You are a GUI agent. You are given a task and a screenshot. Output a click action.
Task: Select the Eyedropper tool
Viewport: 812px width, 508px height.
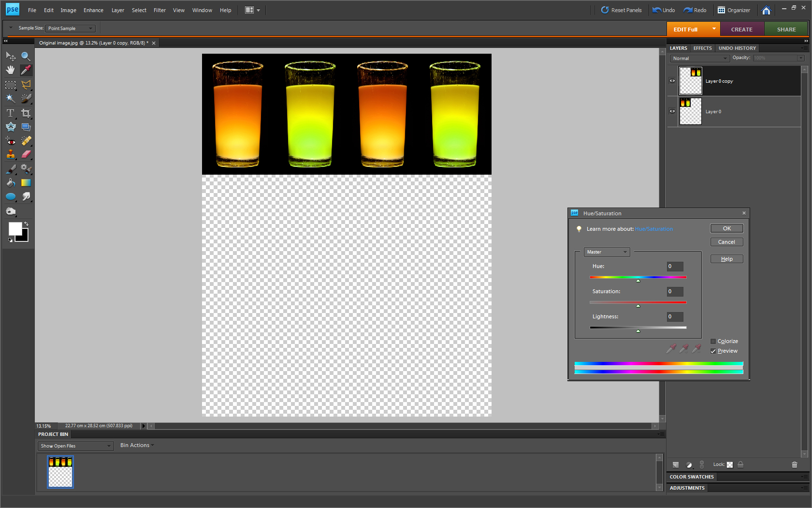click(26, 70)
